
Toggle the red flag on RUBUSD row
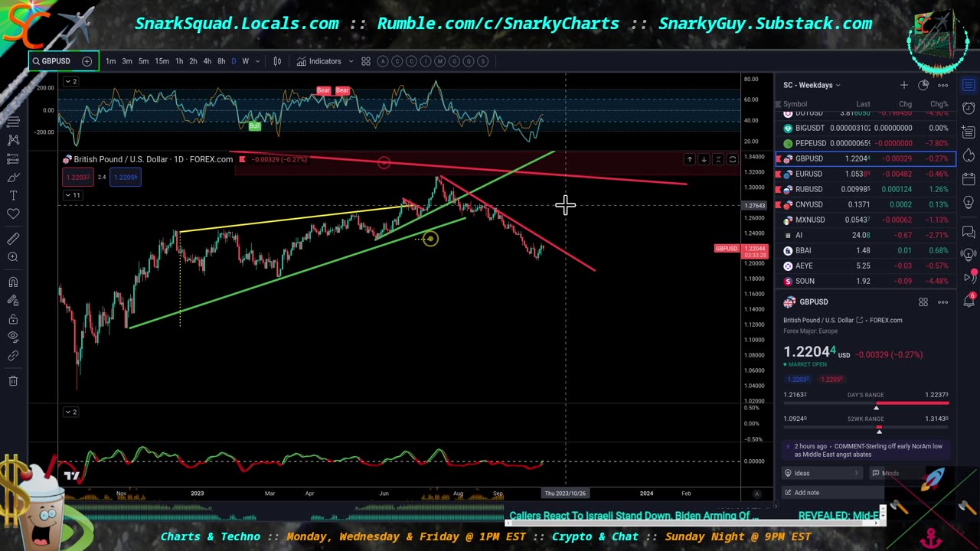[779, 189]
